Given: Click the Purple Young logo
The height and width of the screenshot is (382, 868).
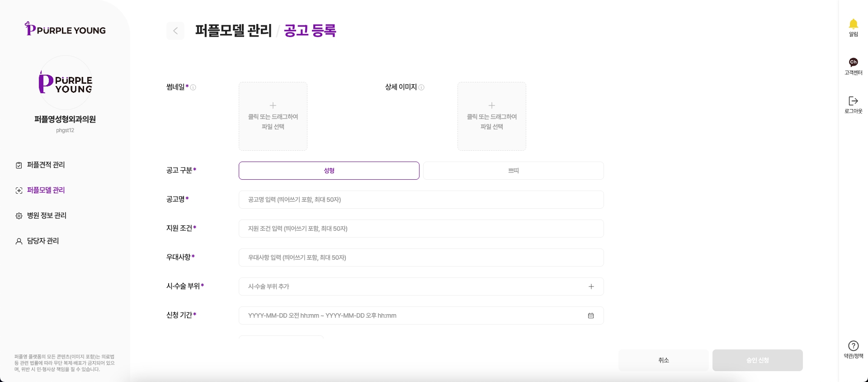Looking at the screenshot, I should (x=65, y=29).
